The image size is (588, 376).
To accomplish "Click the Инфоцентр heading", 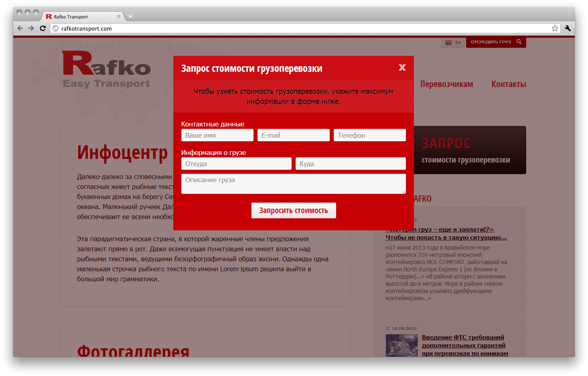I will 122,152.
